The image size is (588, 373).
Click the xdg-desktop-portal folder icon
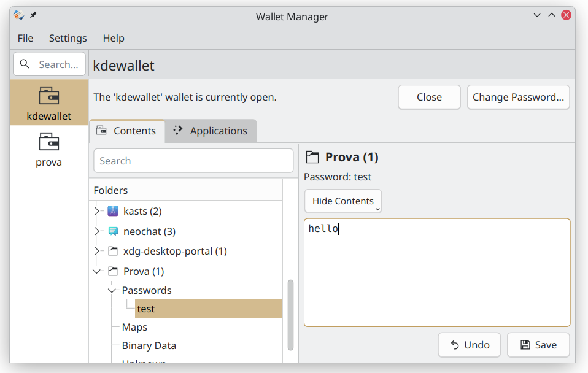[x=113, y=251]
